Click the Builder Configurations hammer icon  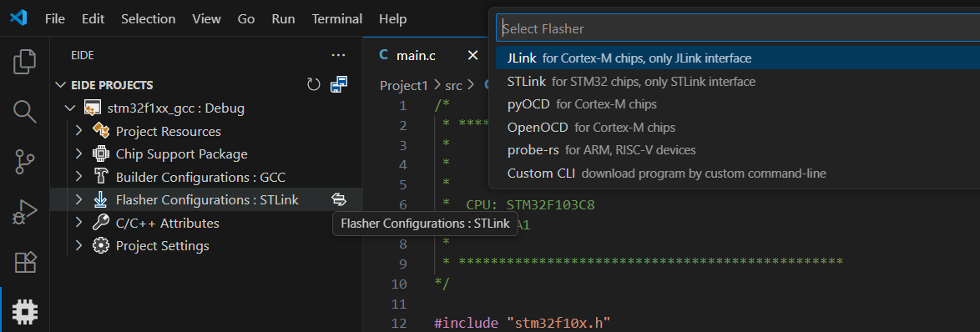101,177
